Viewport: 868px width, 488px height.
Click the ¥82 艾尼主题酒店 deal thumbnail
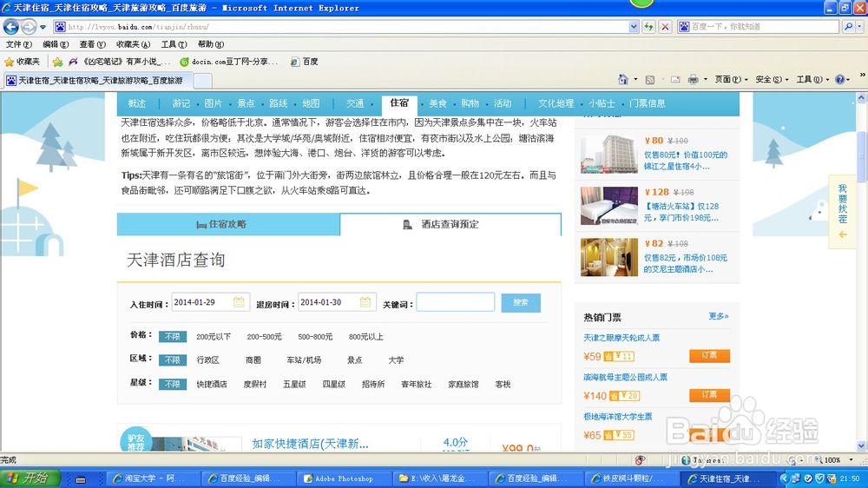point(609,257)
